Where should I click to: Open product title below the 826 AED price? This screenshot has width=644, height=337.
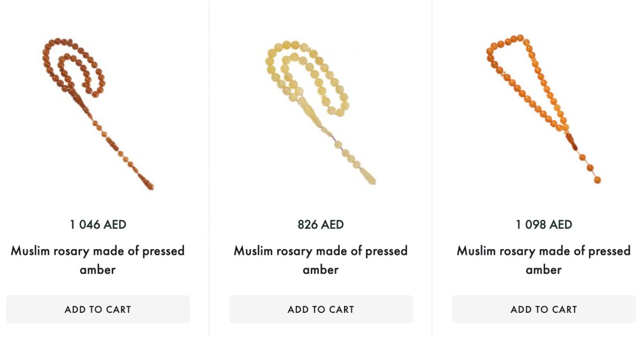pyautogui.click(x=320, y=260)
